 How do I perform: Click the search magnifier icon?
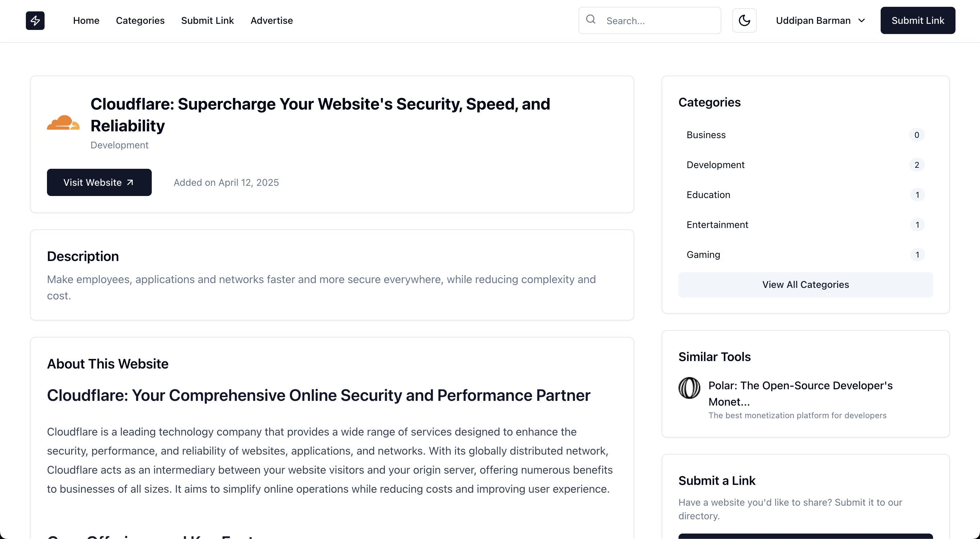(590, 19)
